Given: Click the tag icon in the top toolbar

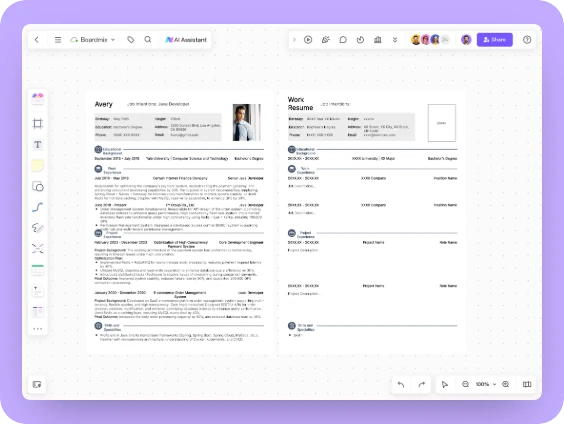Looking at the screenshot, I should tap(131, 40).
